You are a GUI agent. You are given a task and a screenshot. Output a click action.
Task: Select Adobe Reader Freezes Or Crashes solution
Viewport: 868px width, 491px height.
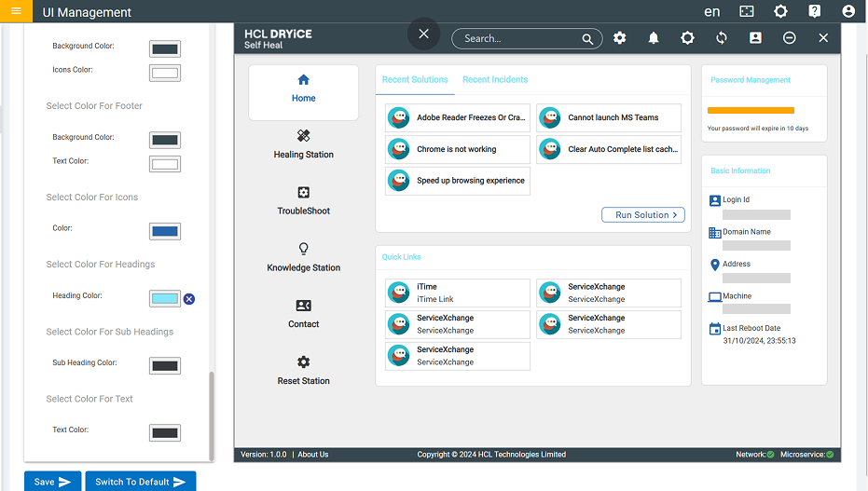(458, 117)
